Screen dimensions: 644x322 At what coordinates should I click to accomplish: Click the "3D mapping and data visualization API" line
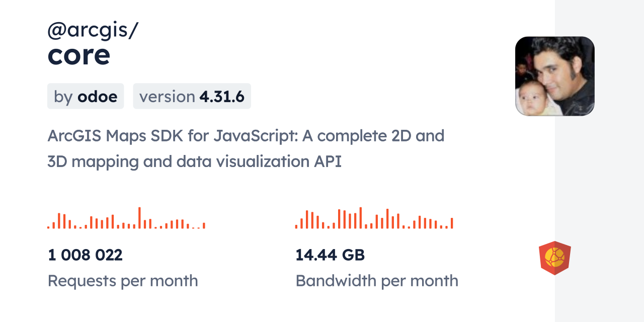click(194, 162)
